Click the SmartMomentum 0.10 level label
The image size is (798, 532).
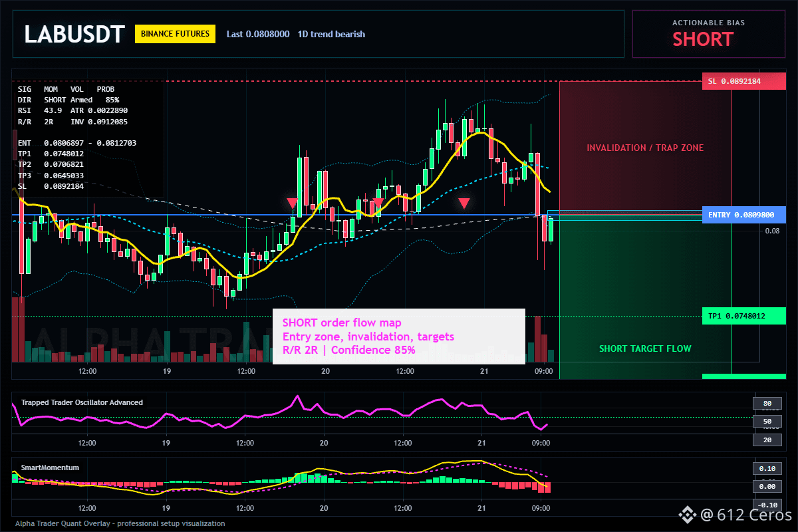click(x=766, y=468)
